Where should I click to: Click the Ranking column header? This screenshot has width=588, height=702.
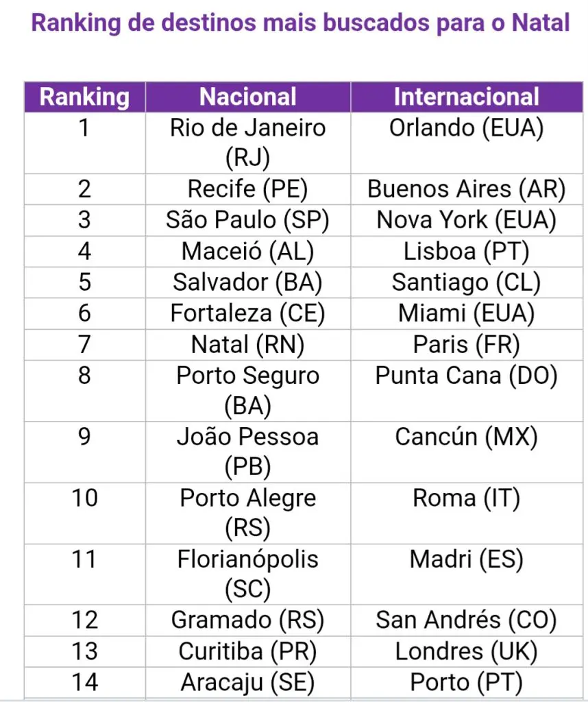(84, 97)
